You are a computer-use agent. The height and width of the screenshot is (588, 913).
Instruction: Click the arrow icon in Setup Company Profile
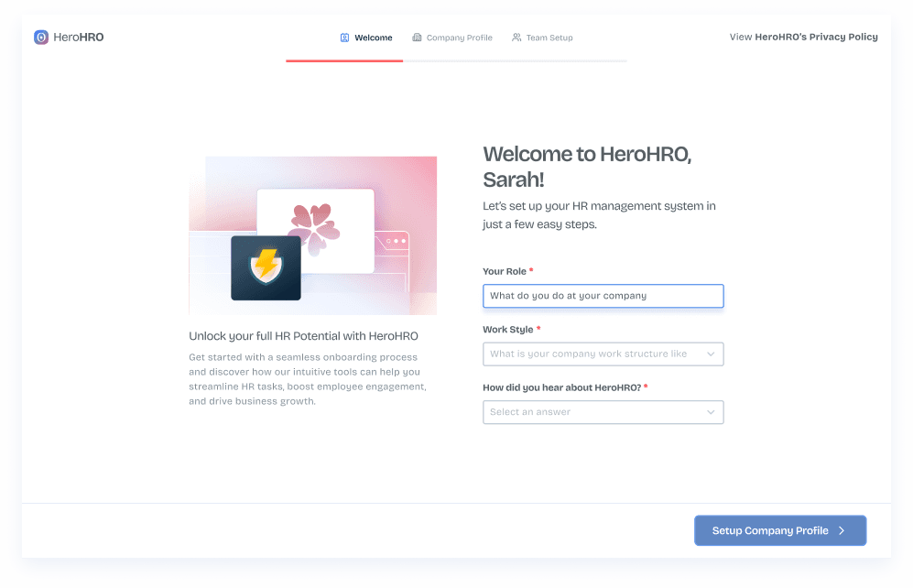pyautogui.click(x=842, y=530)
